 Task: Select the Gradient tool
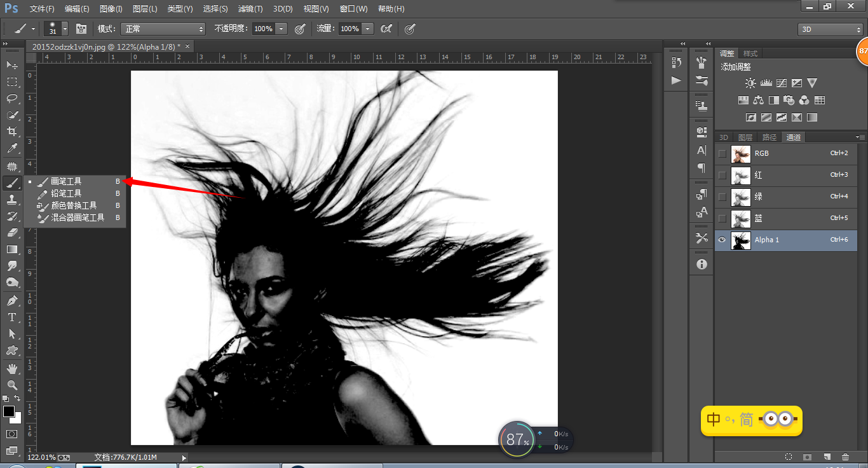pyautogui.click(x=12, y=249)
